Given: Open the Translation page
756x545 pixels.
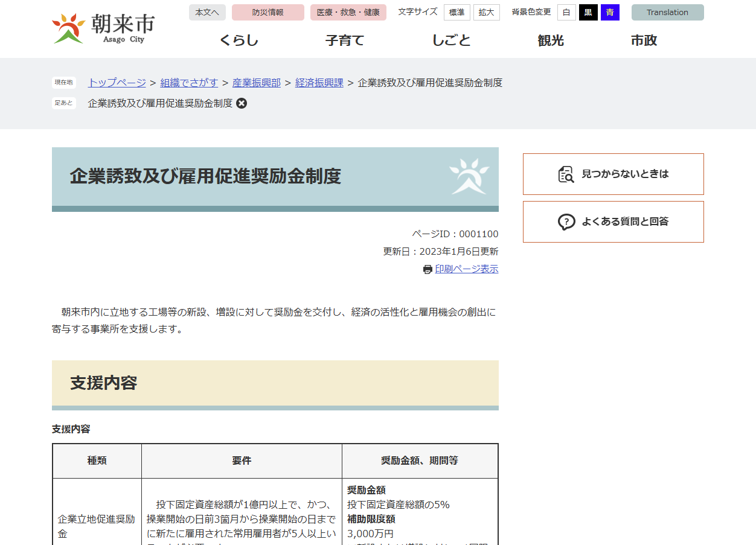Looking at the screenshot, I should click(x=668, y=13).
